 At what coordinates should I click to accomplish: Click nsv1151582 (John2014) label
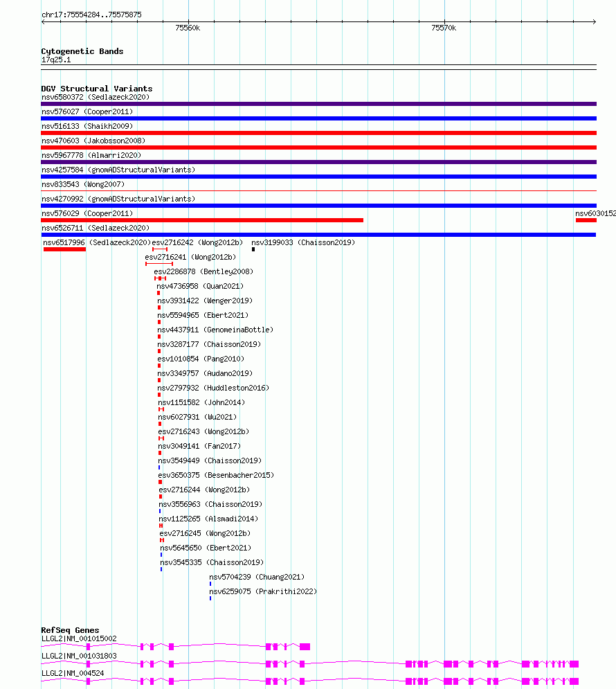(201, 402)
